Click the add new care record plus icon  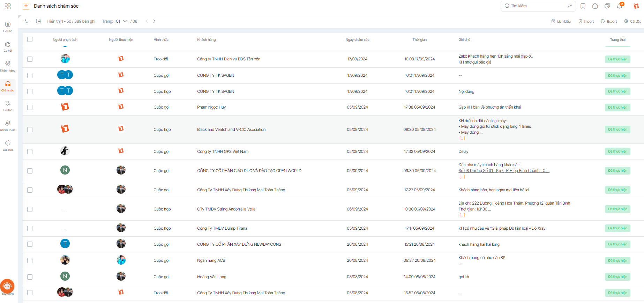tap(26, 6)
